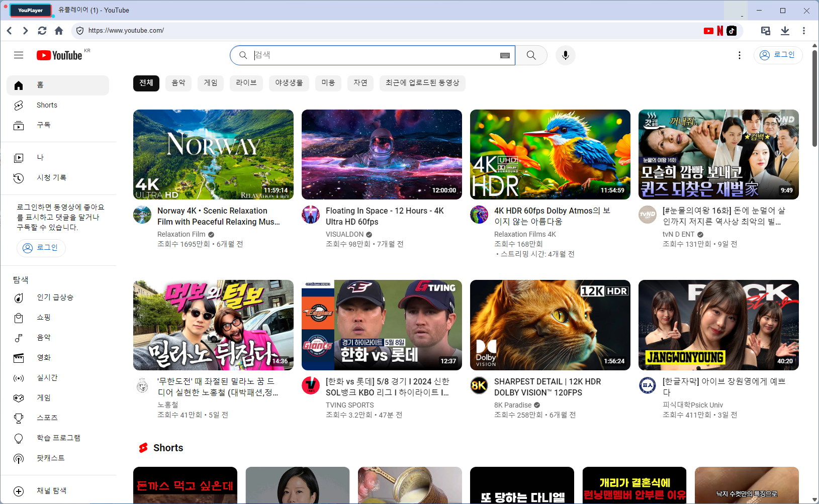Open the on-screen keyboard in search box
Viewport: 819px width, 504px height.
[505, 55]
